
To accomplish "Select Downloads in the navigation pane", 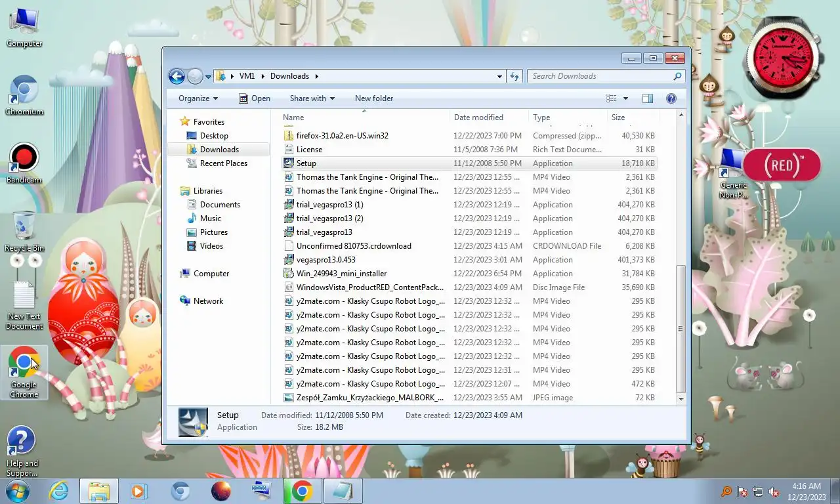I will [219, 150].
